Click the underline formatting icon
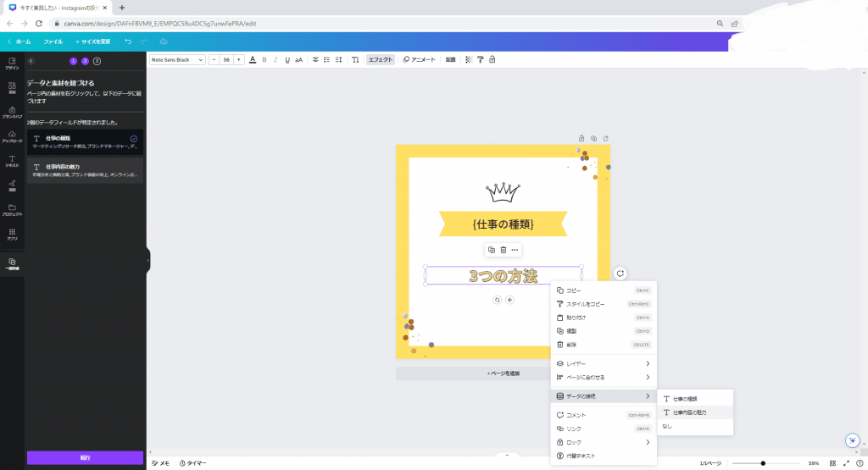Viewport: 868px width, 470px height. coord(287,60)
